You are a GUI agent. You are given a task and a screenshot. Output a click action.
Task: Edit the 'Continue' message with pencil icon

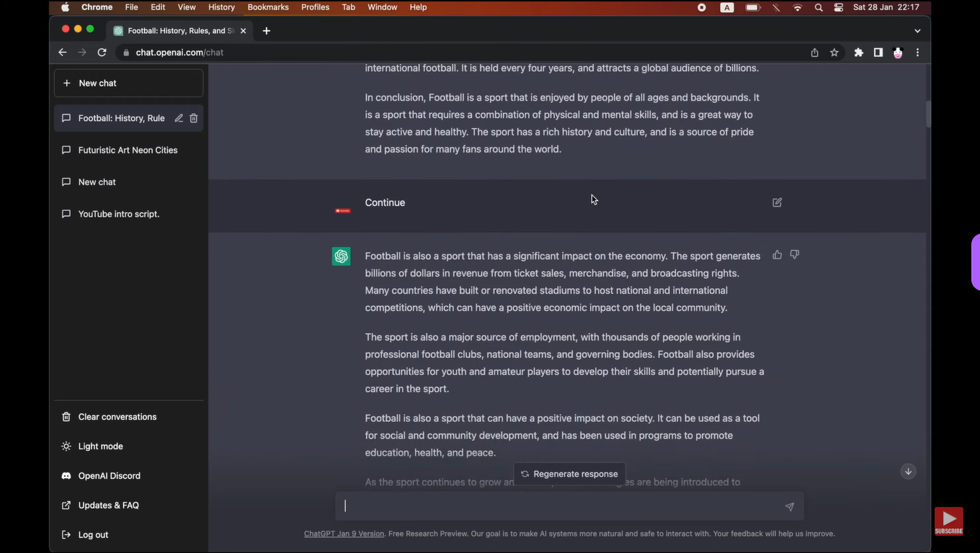[777, 203]
